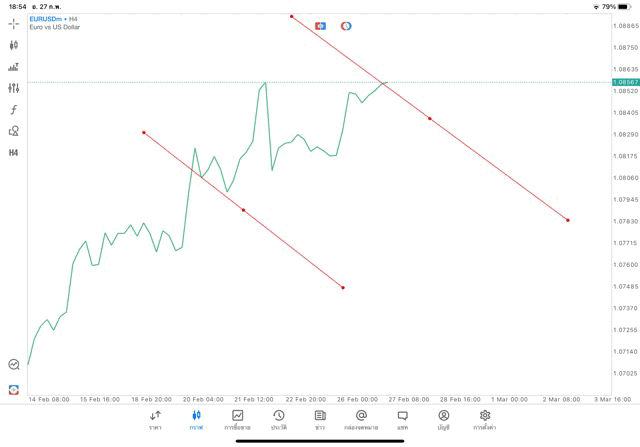Select the current price label 1.08567
The width and height of the screenshot is (640, 447).
(626, 82)
